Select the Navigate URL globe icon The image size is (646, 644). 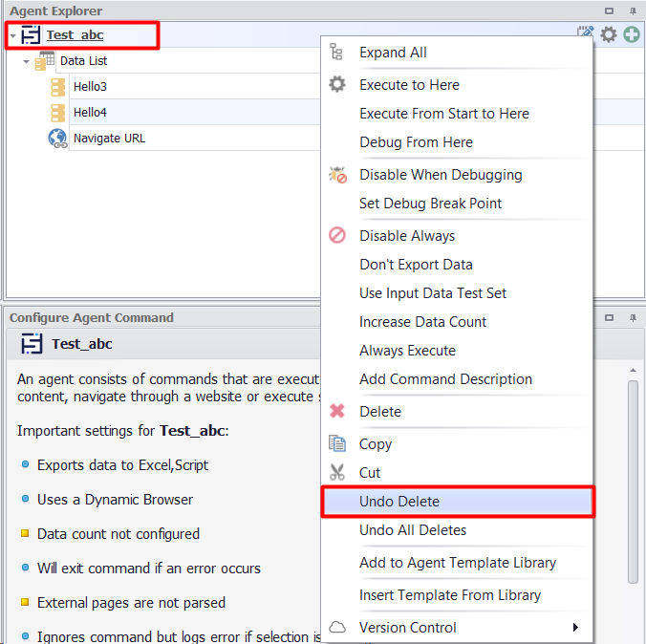[x=57, y=139]
